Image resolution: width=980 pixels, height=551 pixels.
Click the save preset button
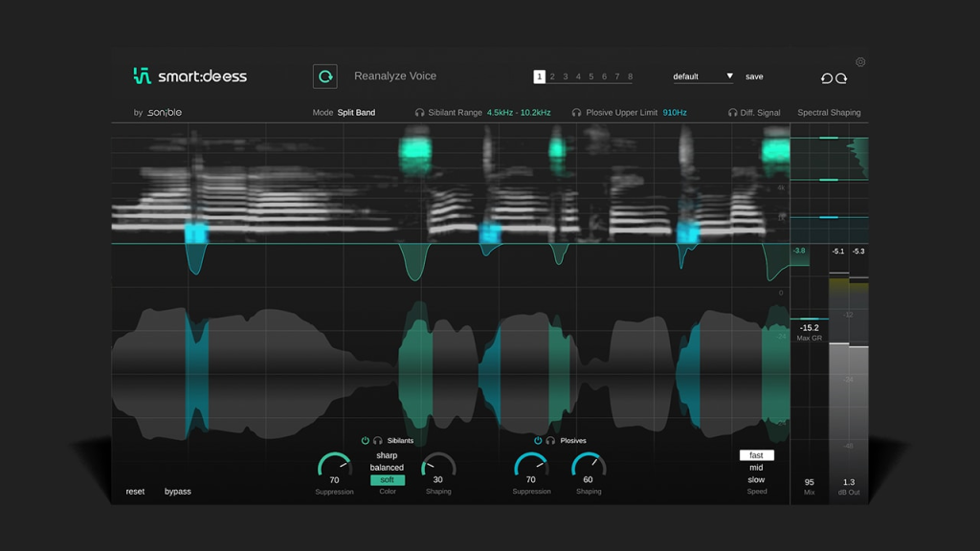754,77
